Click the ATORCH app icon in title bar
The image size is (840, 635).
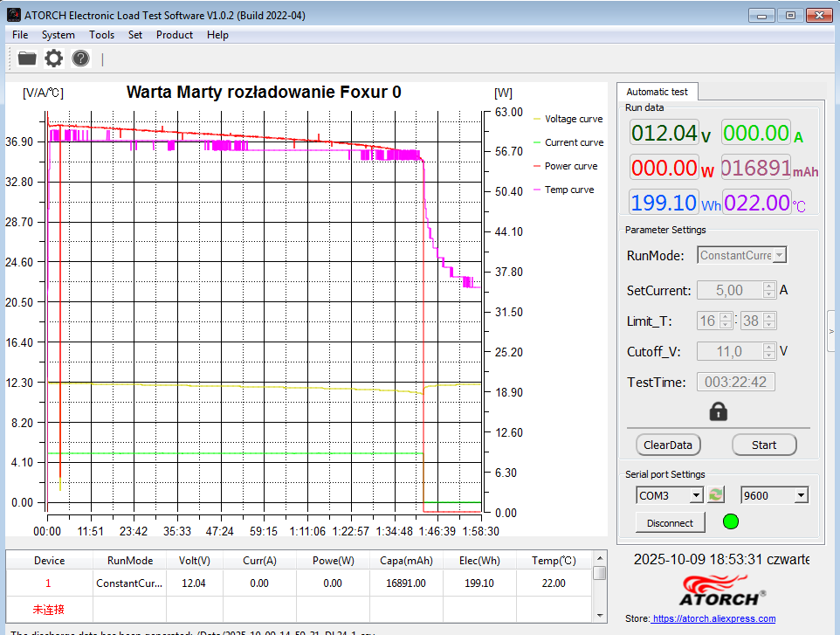[13, 15]
